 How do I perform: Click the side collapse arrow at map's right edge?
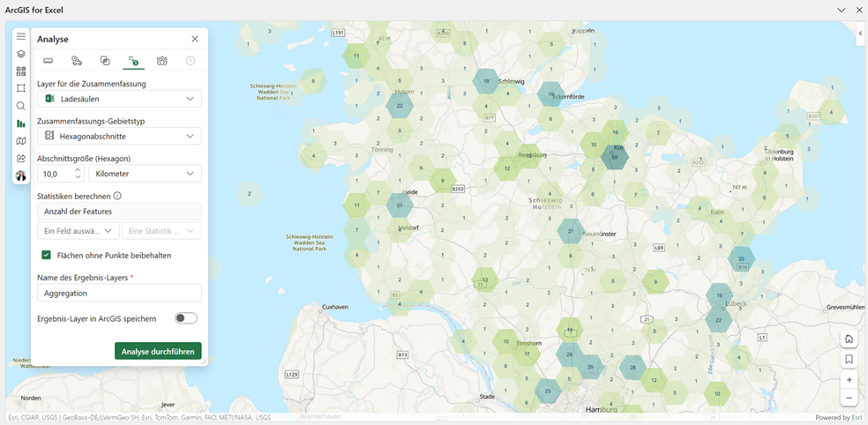860,34
